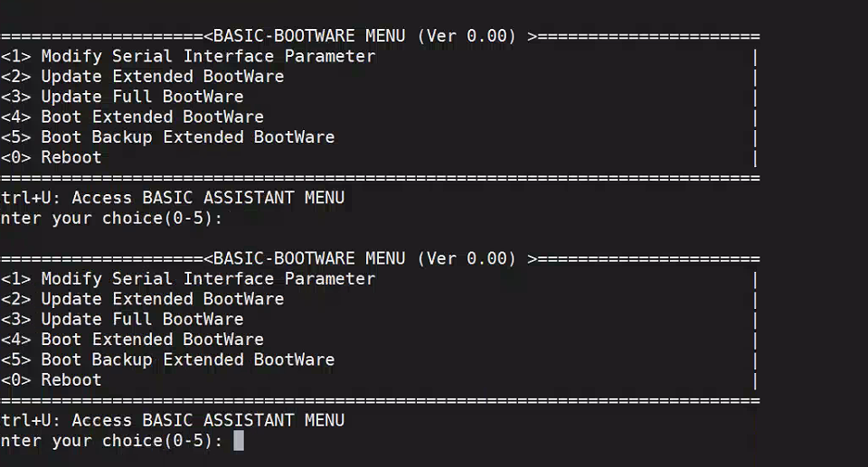Click "Modify Serial Interface Parameter" in the upper menu
The image size is (868, 467).
click(x=207, y=56)
